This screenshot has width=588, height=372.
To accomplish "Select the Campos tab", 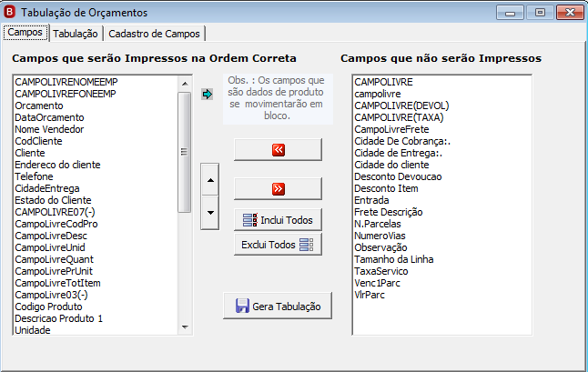I will pyautogui.click(x=25, y=32).
